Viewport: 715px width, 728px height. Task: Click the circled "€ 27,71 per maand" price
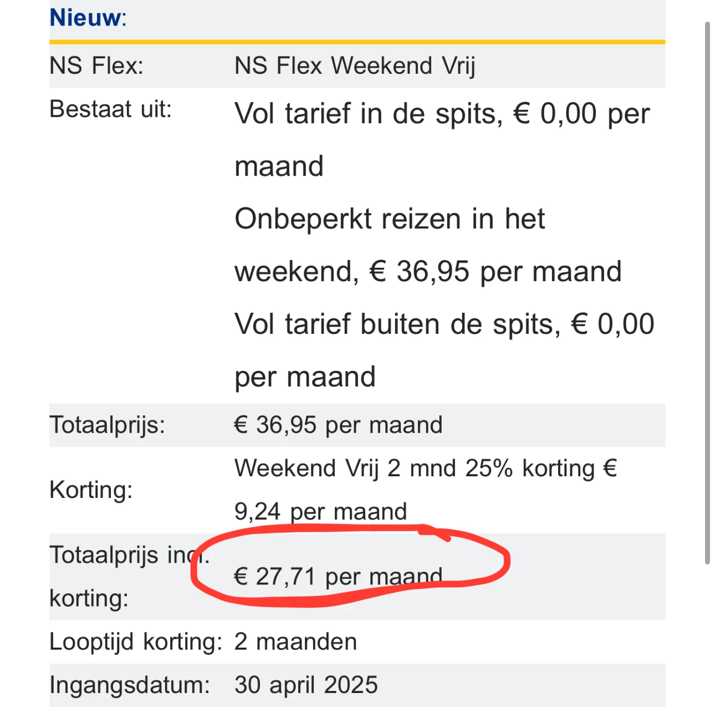pyautogui.click(x=338, y=577)
